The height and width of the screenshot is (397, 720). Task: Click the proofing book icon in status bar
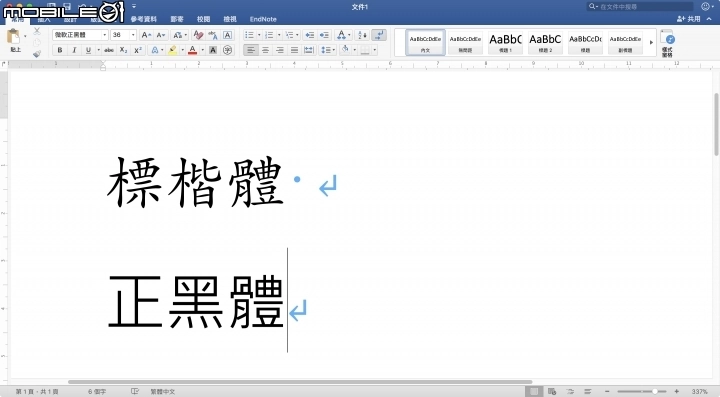pos(135,391)
